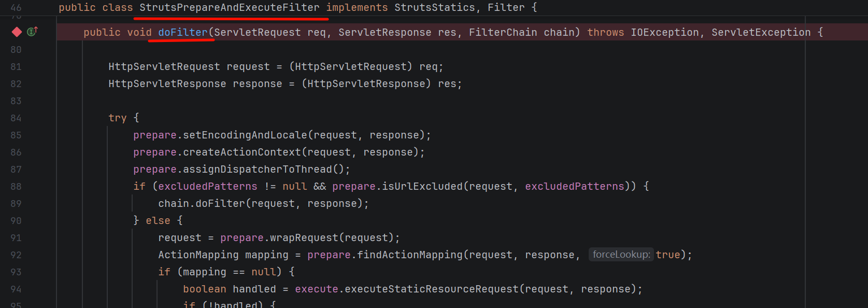Click the executeStaticResourceRequest method call
This screenshot has height=308, width=868.
point(432,289)
